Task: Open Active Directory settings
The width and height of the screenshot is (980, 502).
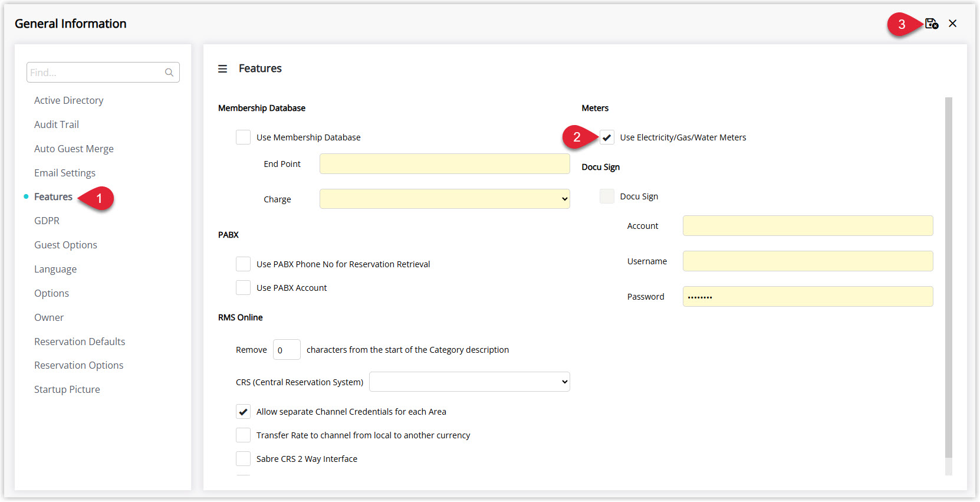Action: pos(69,100)
